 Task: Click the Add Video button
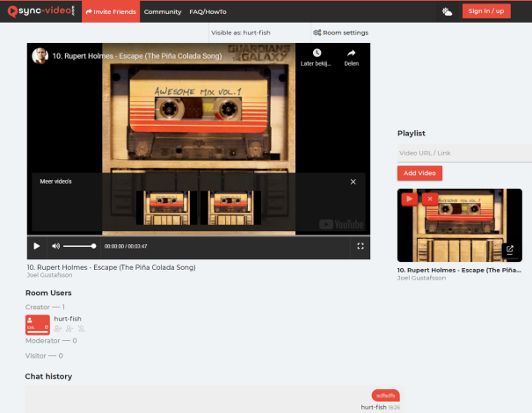click(419, 173)
